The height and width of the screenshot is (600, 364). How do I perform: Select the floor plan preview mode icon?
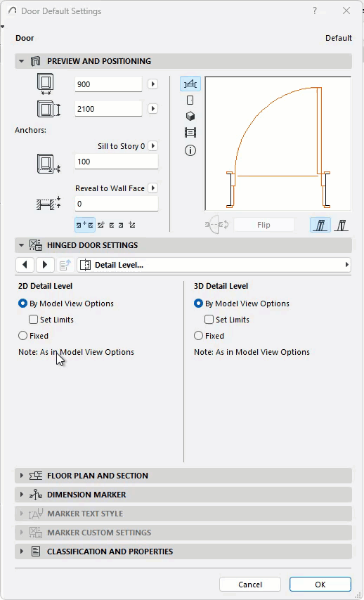point(190,84)
